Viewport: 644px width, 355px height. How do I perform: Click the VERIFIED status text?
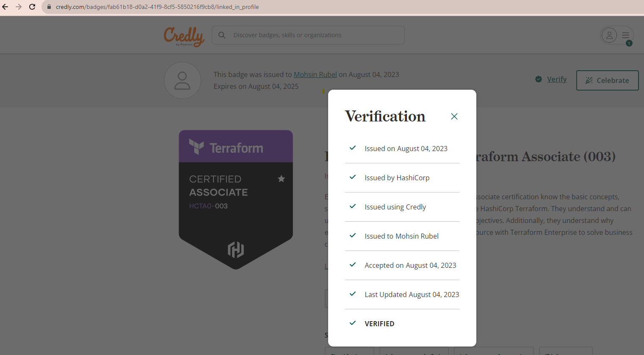379,324
